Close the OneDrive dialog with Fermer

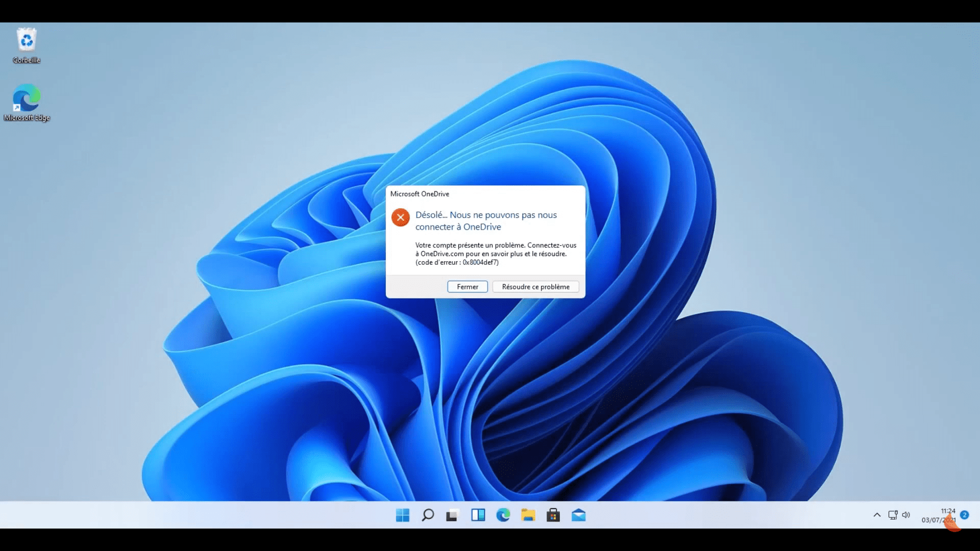coord(468,287)
